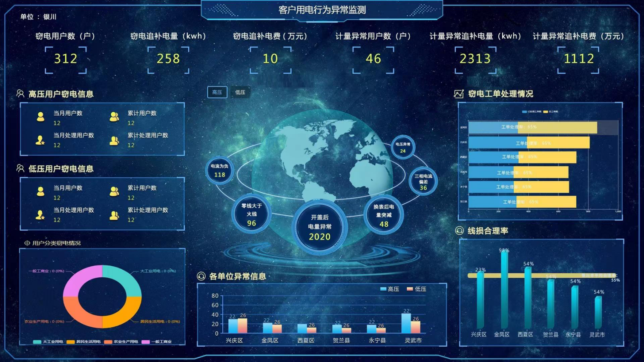Click 累计用户数 icon in 高压用户窃电信息 panel
The width and height of the screenshot is (644, 362).
(114, 117)
